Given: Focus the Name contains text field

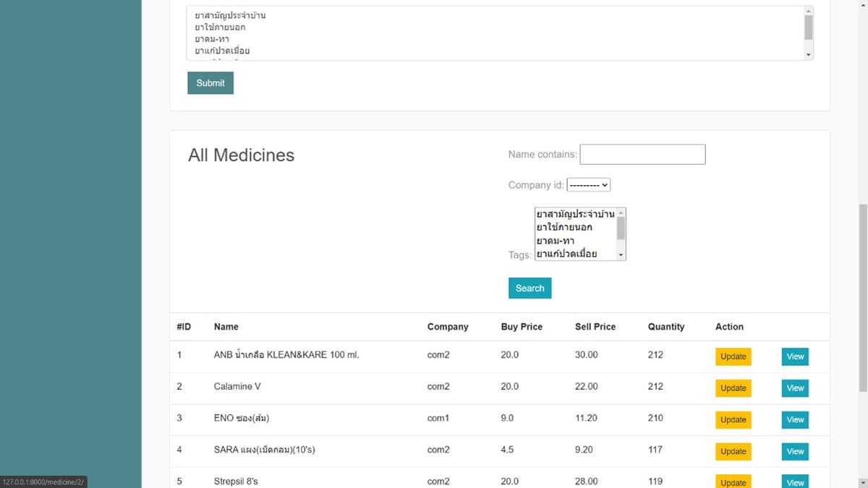Looking at the screenshot, I should [642, 154].
